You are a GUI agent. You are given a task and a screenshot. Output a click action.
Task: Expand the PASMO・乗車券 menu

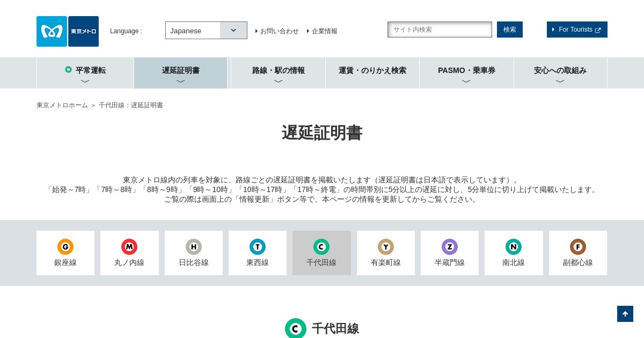click(466, 73)
